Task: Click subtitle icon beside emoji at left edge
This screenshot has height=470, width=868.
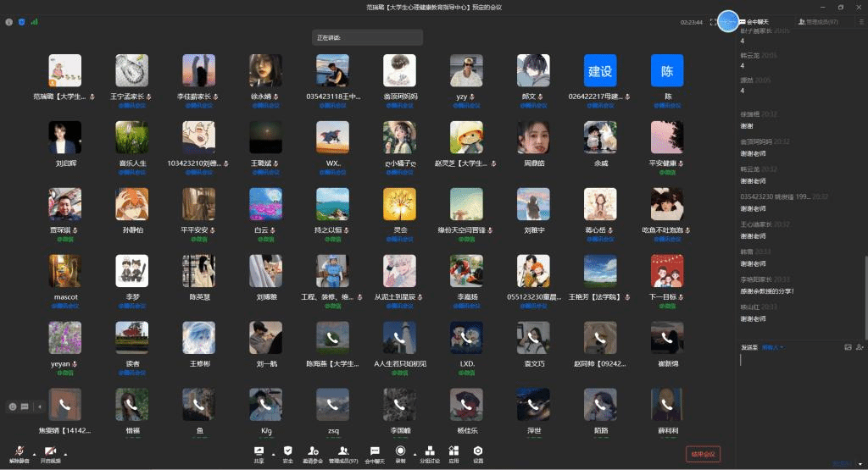Action: (25, 406)
